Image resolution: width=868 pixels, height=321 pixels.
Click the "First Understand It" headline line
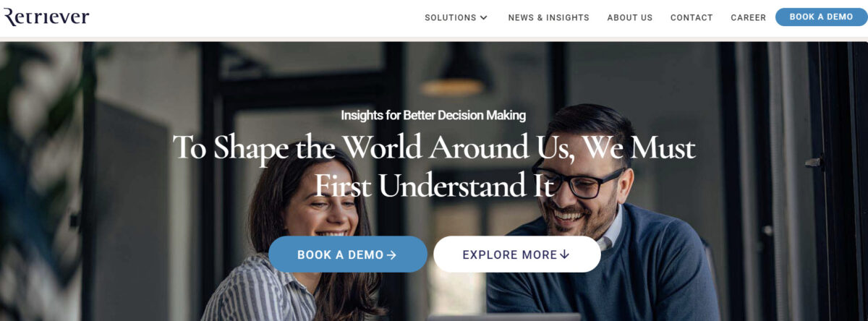[434, 186]
